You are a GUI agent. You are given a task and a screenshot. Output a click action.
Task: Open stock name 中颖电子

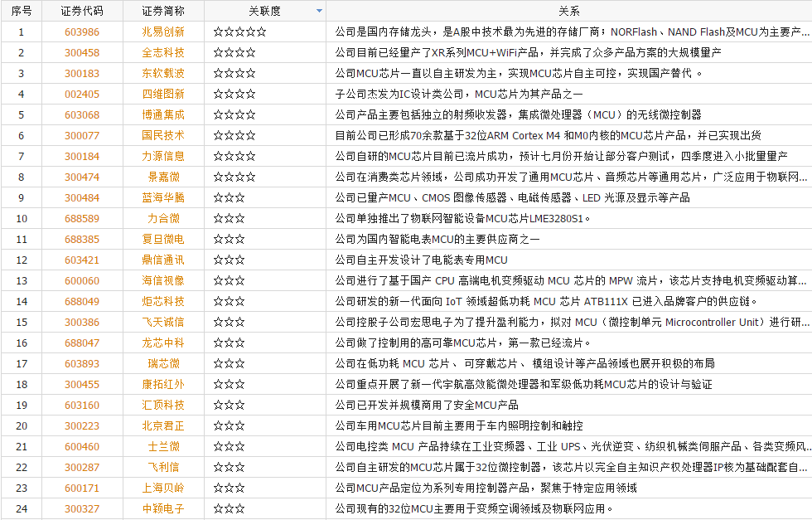pyautogui.click(x=163, y=508)
